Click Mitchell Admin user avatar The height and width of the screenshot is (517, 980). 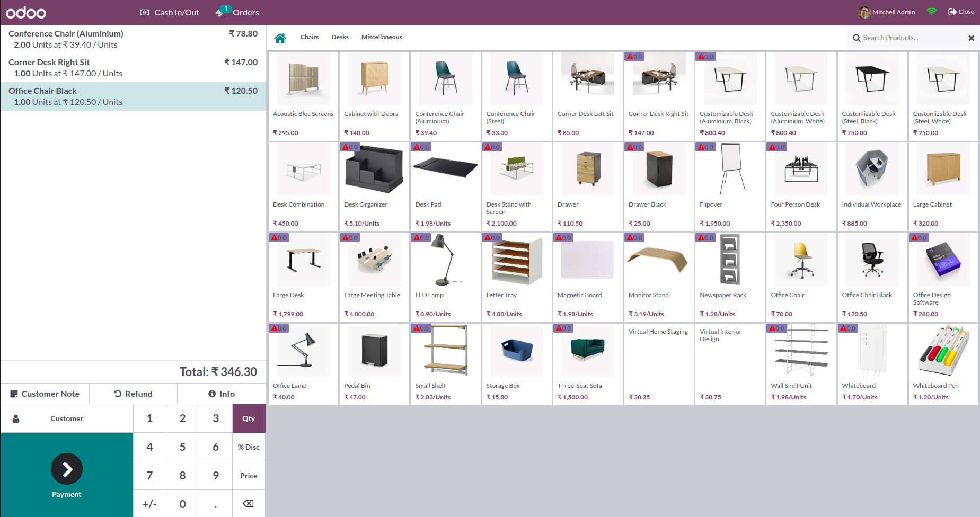coord(864,12)
